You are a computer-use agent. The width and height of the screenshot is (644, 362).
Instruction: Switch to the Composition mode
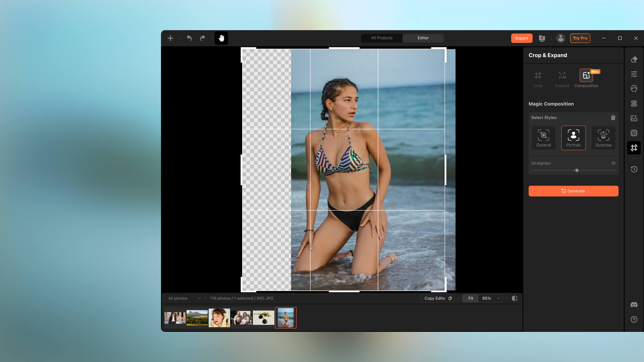click(586, 79)
